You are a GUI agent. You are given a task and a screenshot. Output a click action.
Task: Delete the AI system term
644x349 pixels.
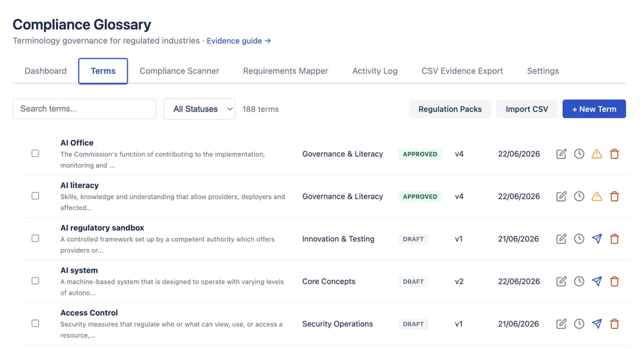[614, 281]
